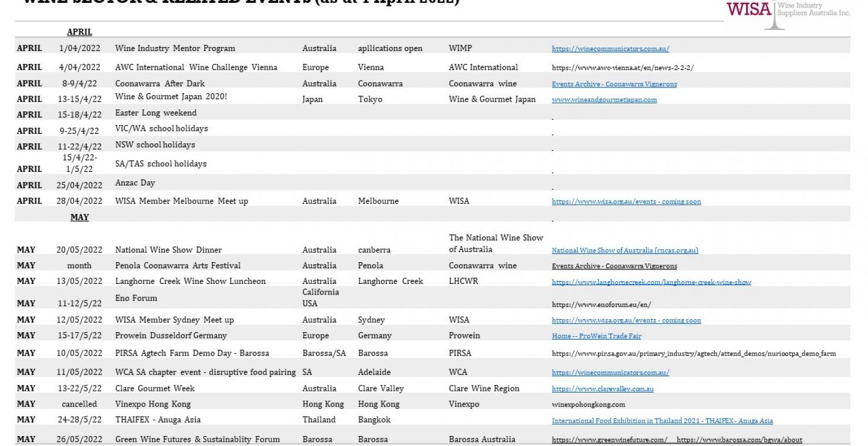Select 'Green Wine Futures & Sustainablity Forum' cell

tap(197, 439)
